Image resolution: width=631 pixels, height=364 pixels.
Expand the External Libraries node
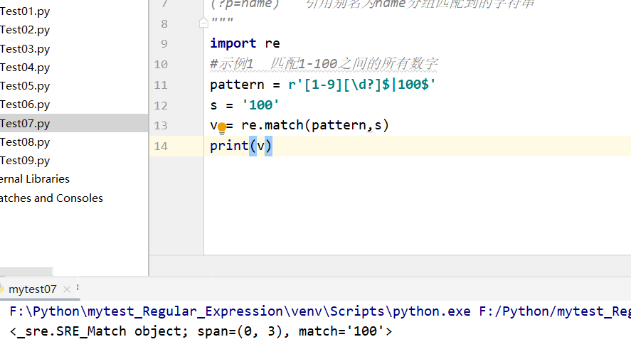point(35,179)
